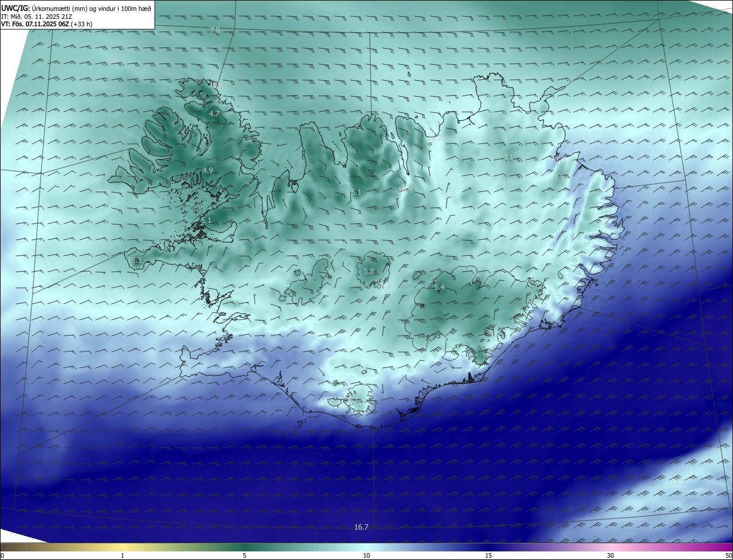This screenshot has width=733, height=560.
Task: Click the colour scale tick label 50
Action: (729, 556)
